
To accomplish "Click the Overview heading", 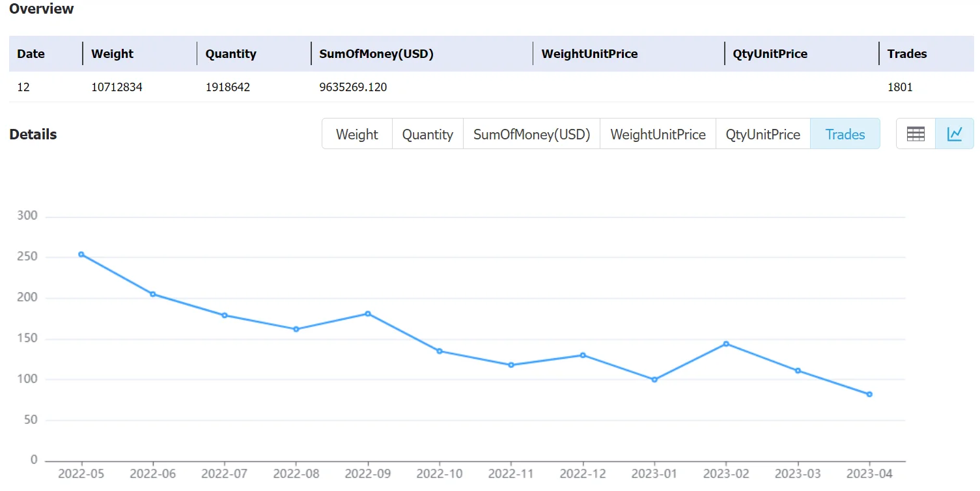I will (x=42, y=9).
